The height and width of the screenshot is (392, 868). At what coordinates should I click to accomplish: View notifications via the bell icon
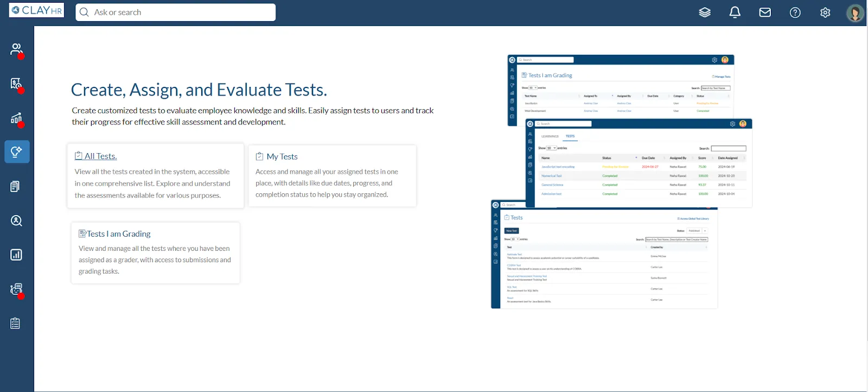click(735, 12)
